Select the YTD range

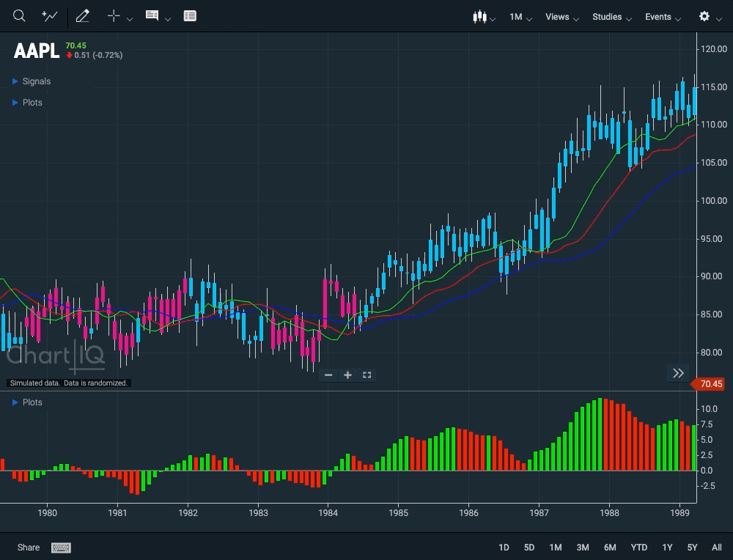coord(639,548)
